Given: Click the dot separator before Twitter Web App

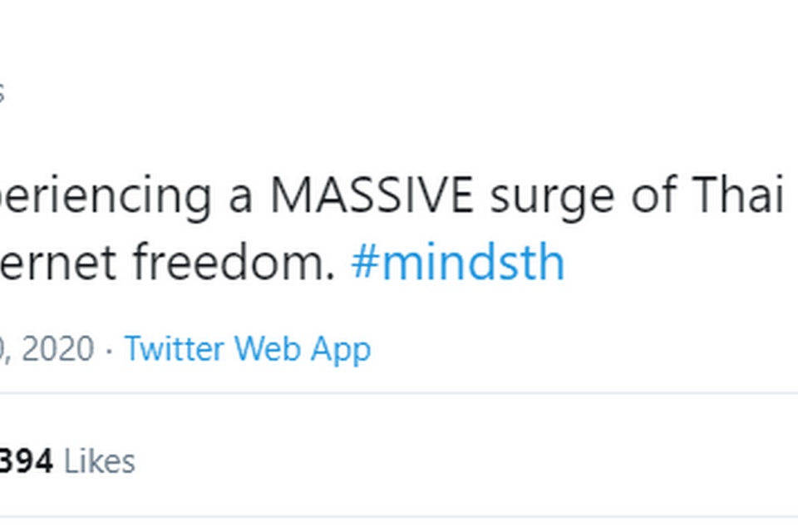Looking at the screenshot, I should coord(109,349).
